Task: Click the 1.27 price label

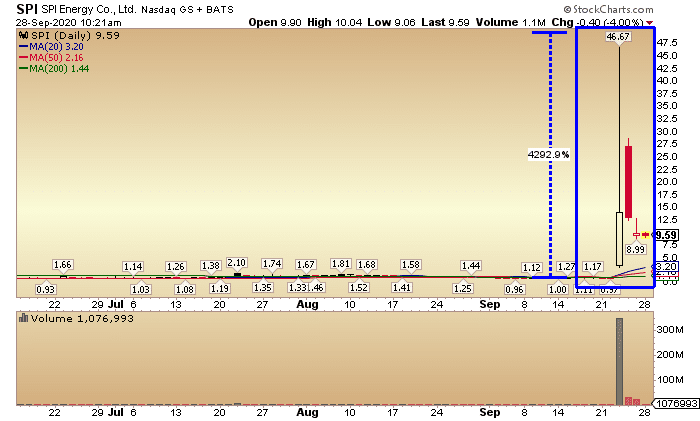Action: 567,267
